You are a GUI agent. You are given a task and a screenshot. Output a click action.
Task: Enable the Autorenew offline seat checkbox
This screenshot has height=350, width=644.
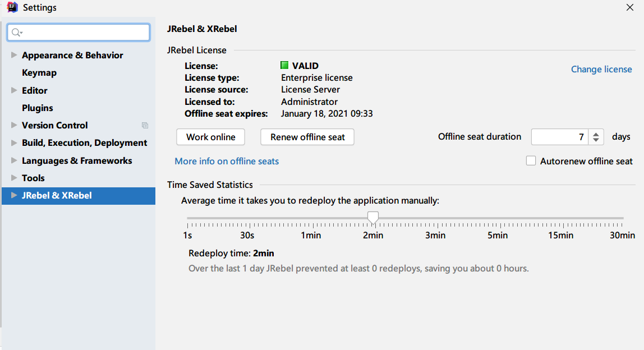[531, 161]
